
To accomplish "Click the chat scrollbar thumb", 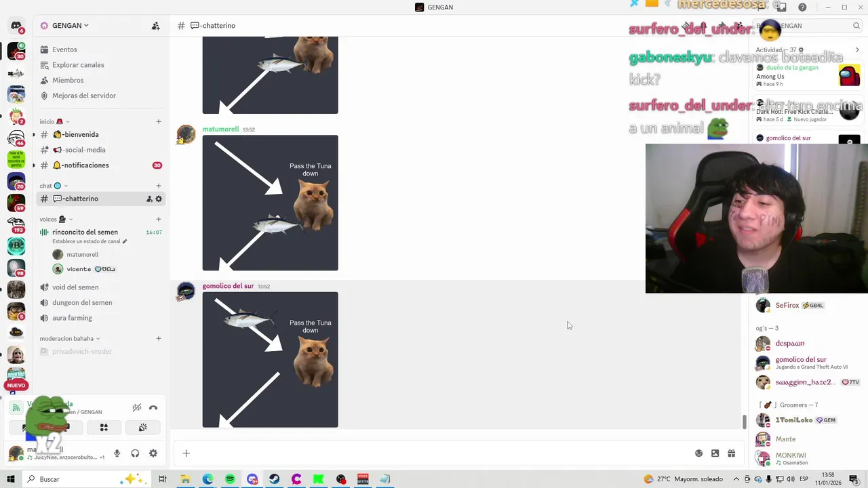I will click(744, 422).
